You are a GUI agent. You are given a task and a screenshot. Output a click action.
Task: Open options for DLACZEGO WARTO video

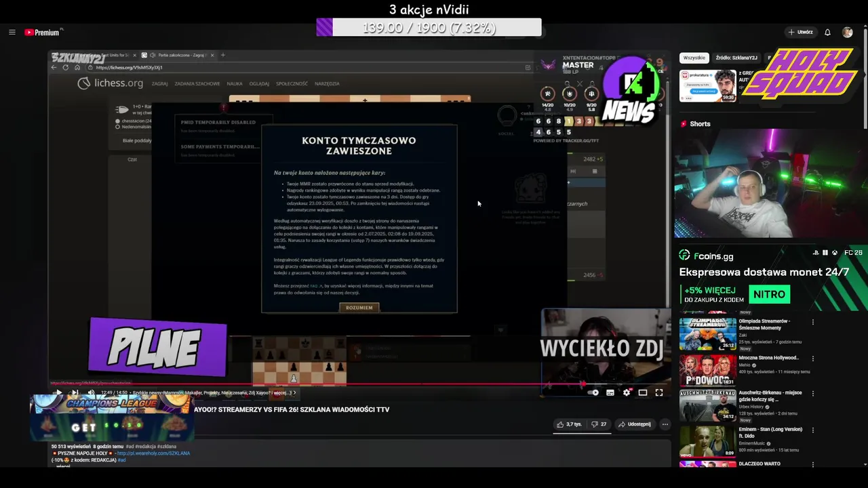[x=812, y=465]
